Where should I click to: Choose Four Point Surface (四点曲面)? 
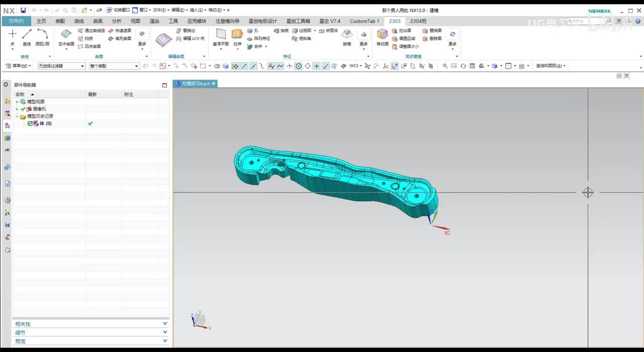coord(89,46)
